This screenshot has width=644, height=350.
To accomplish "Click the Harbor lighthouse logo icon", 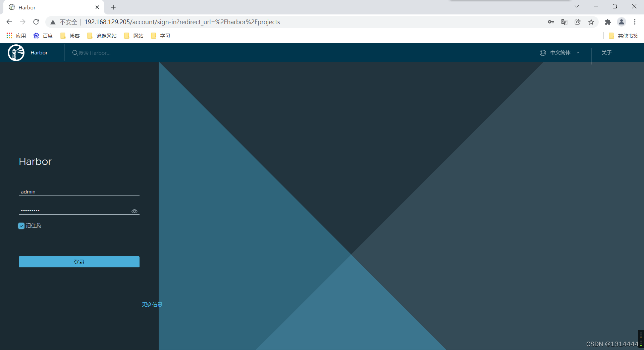I will (x=16, y=53).
